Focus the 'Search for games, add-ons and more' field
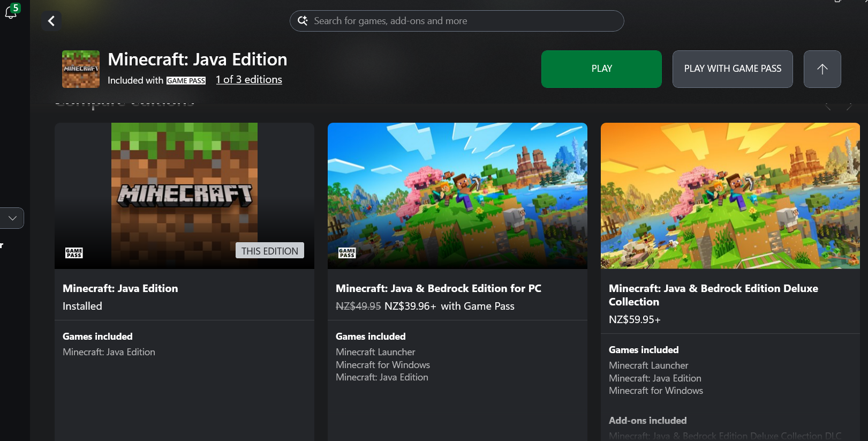868x441 pixels. coord(457,21)
